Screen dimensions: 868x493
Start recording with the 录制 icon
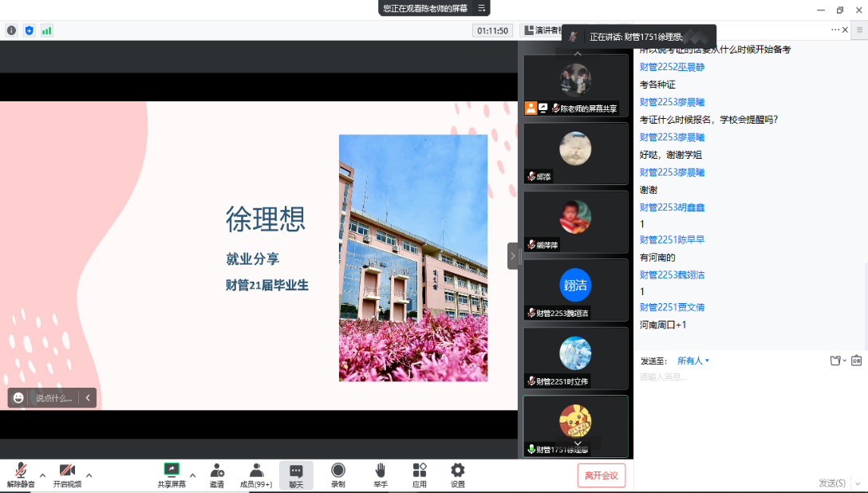pos(338,475)
